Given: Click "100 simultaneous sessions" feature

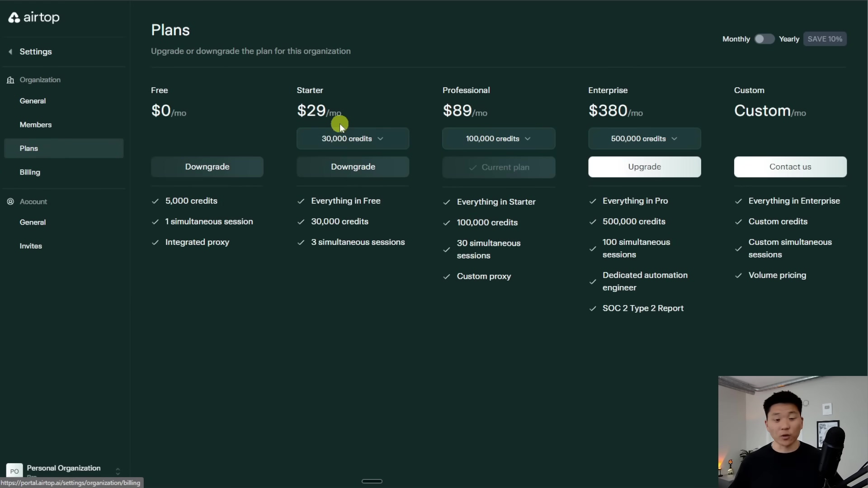Looking at the screenshot, I should [x=636, y=249].
